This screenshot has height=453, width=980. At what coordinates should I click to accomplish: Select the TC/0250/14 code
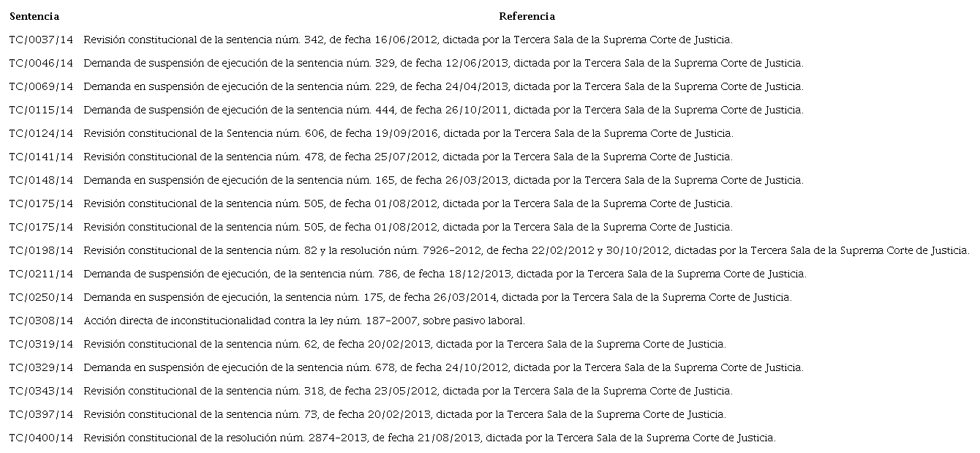[x=42, y=297]
